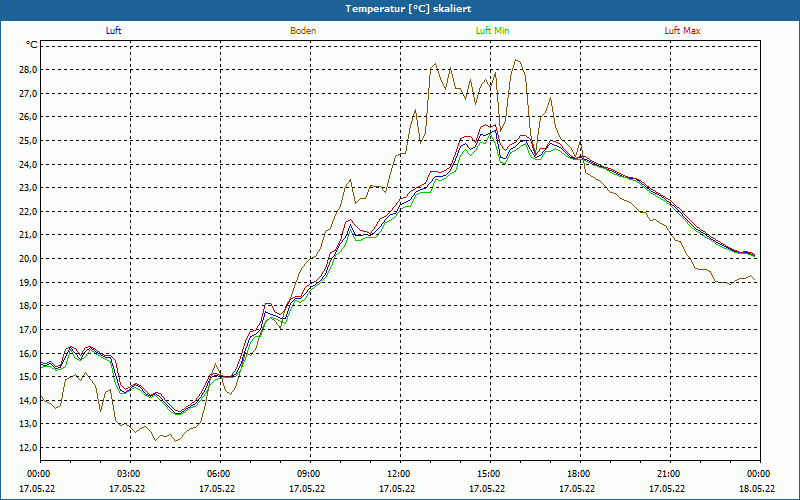
Task: Click the red 'Luft Max' legend label
Action: coord(682,31)
